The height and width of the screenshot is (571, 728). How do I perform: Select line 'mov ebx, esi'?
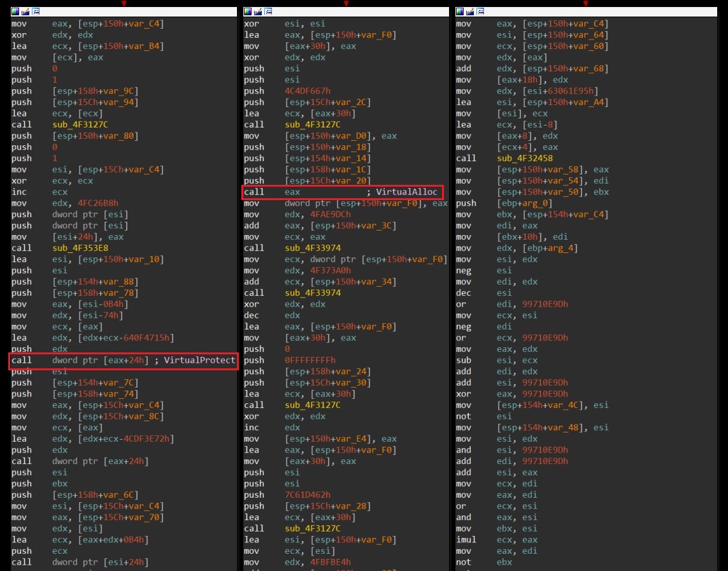tap(497, 528)
